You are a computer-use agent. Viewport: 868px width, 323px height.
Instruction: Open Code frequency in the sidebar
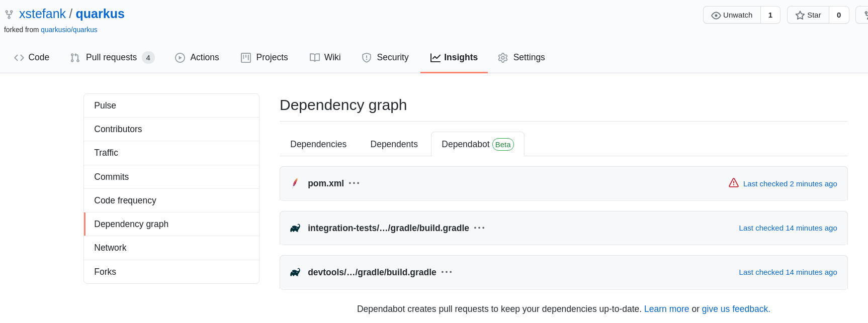click(x=171, y=200)
